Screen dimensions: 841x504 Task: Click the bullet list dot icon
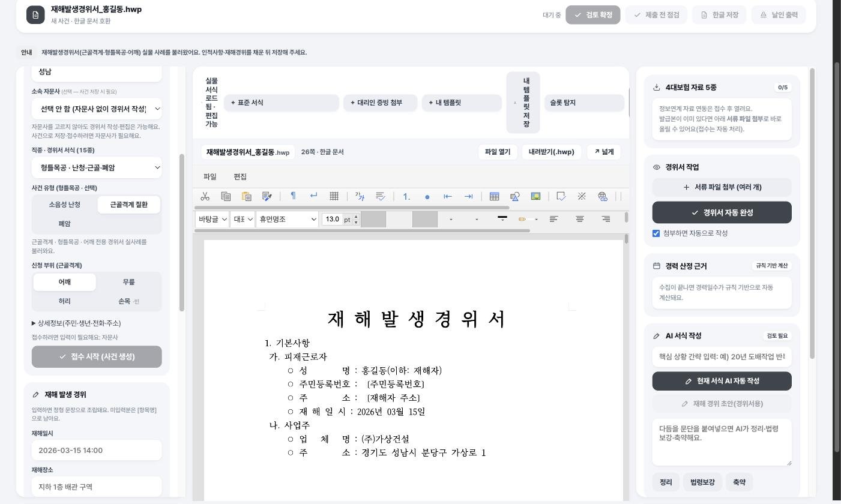pos(427,196)
